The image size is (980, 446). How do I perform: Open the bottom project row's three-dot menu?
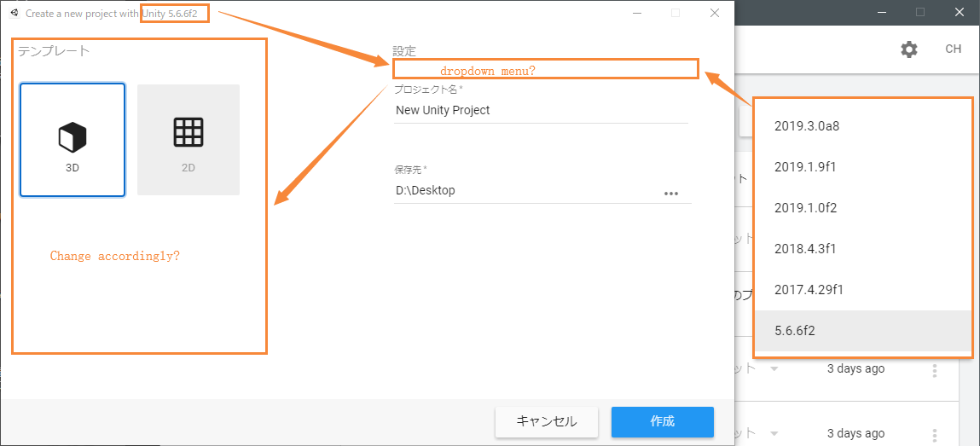(935, 435)
